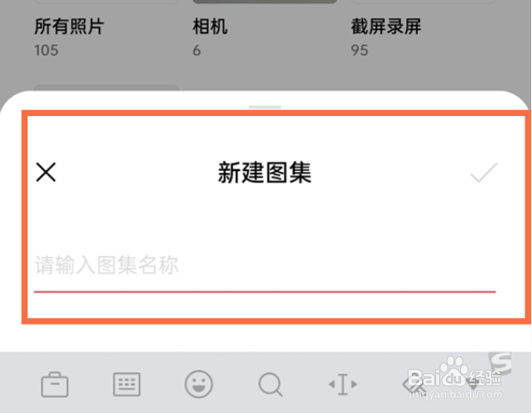Tap the 6 count under 相机

[197, 51]
